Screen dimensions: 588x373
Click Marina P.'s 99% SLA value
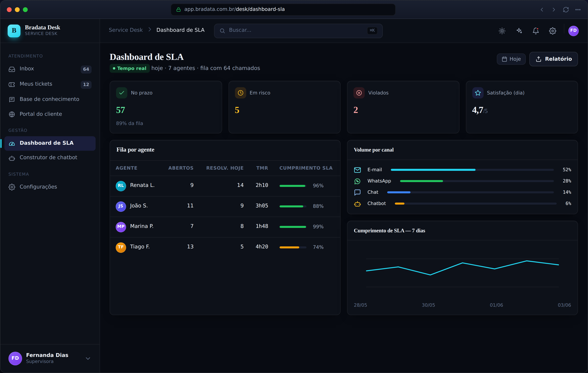coord(318,227)
